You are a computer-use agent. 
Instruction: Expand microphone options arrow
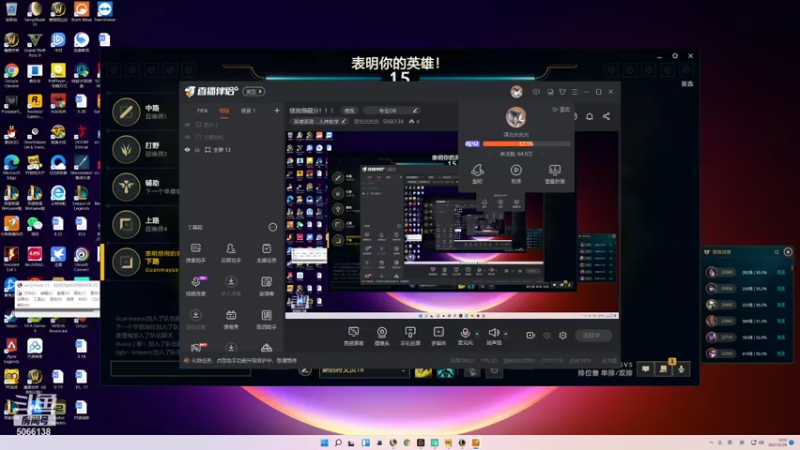[x=477, y=334]
